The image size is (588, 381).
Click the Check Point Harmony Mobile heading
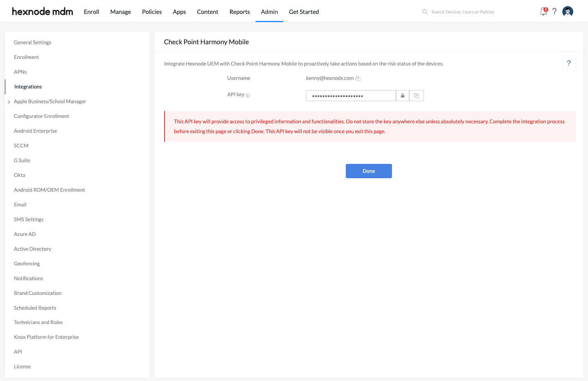[207, 42]
